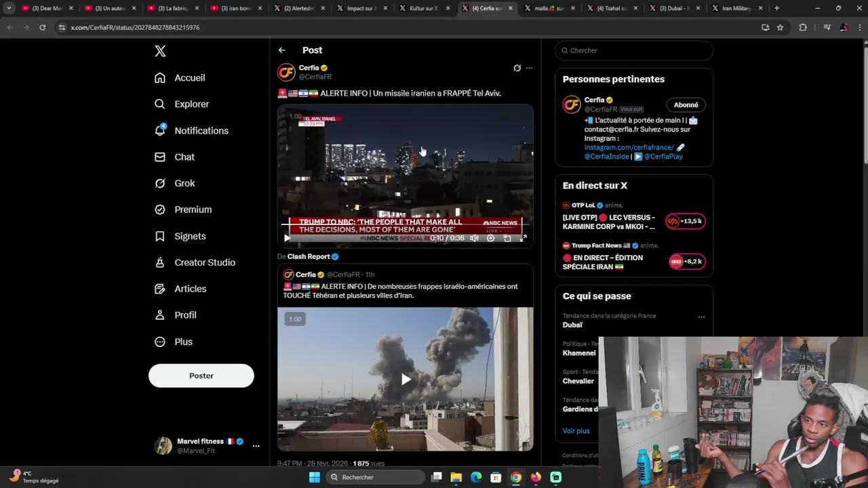Switch to the Iran Military tab
Image resolution: width=868 pixels, height=488 pixels.
pyautogui.click(x=736, y=8)
